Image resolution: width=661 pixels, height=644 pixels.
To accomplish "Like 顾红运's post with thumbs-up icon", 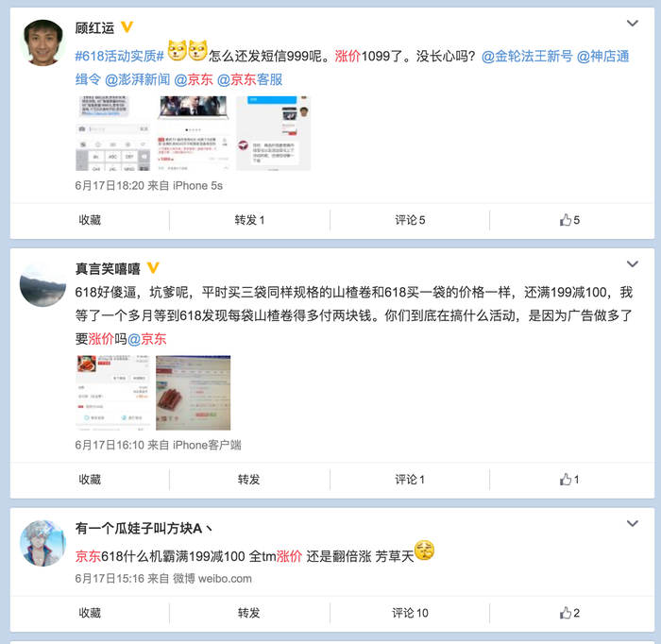I will tap(569, 220).
